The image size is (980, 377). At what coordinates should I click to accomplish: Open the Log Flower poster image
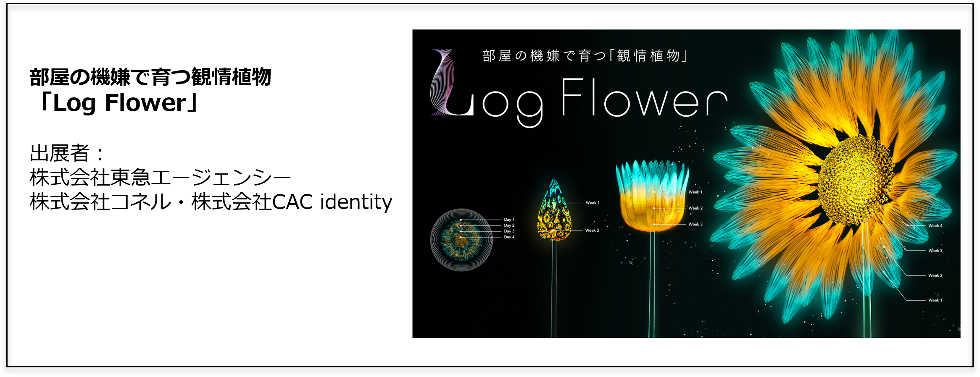click(x=686, y=183)
